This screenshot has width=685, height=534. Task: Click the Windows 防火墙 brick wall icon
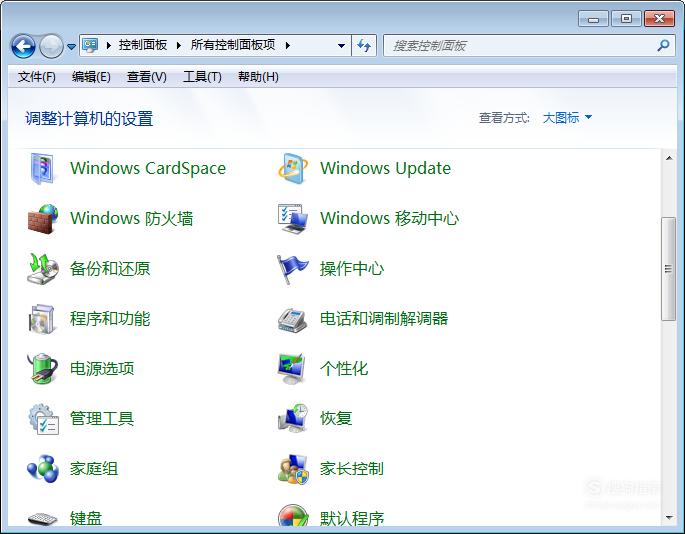click(x=43, y=218)
